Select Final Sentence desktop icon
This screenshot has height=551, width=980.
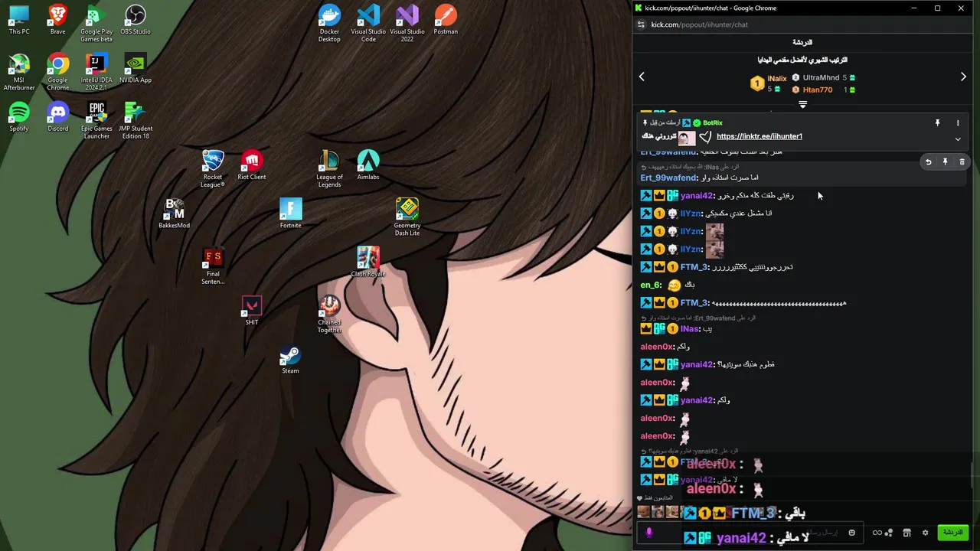213,266
